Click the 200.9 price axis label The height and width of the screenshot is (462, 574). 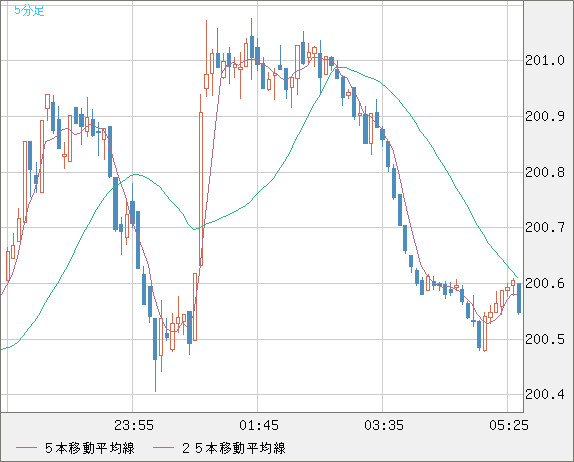click(x=545, y=116)
